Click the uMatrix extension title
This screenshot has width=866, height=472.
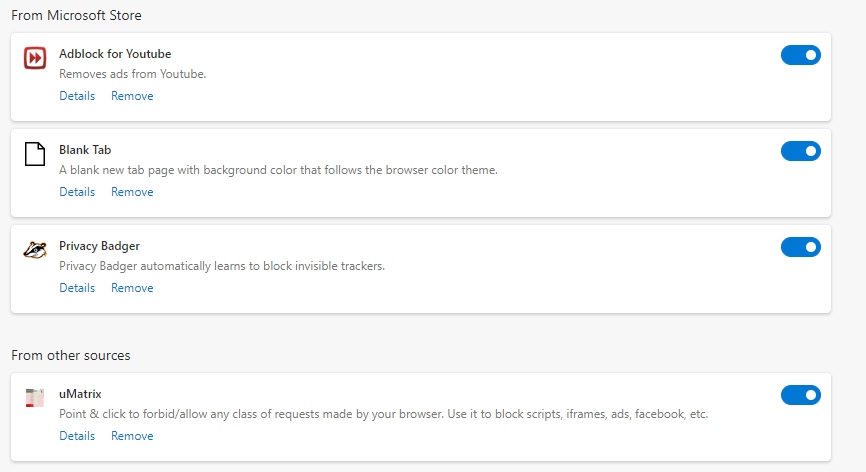pyautogui.click(x=80, y=394)
